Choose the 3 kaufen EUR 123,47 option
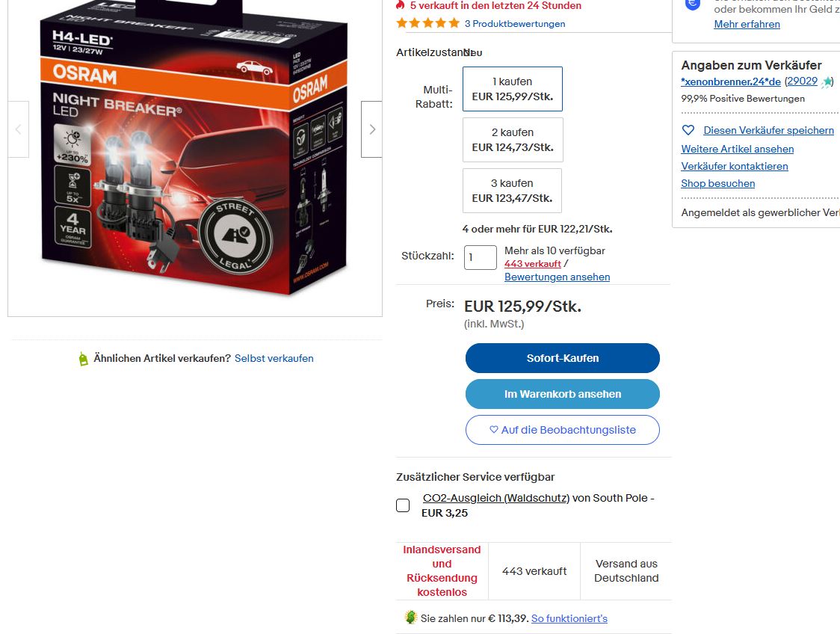Screen dimensions: 840x634 coord(512,191)
